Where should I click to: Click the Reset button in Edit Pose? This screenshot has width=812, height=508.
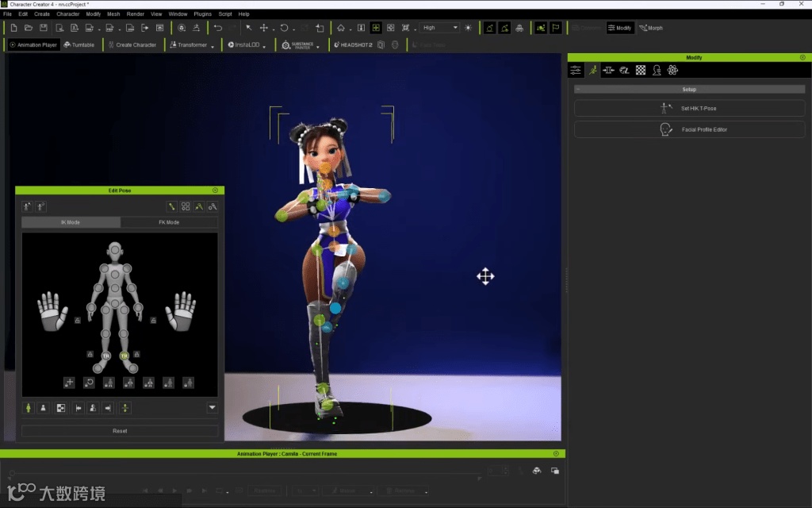click(120, 431)
